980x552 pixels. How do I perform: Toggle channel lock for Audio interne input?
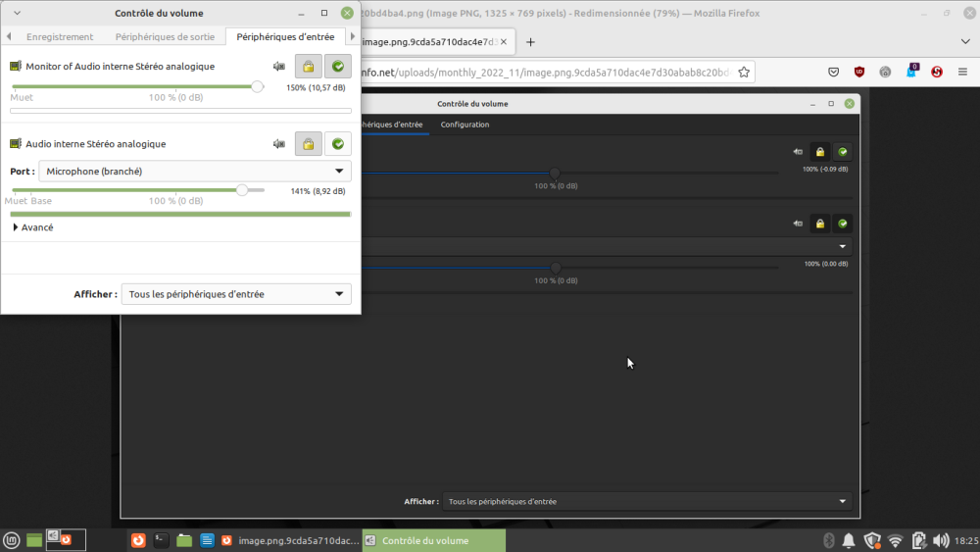tap(308, 144)
